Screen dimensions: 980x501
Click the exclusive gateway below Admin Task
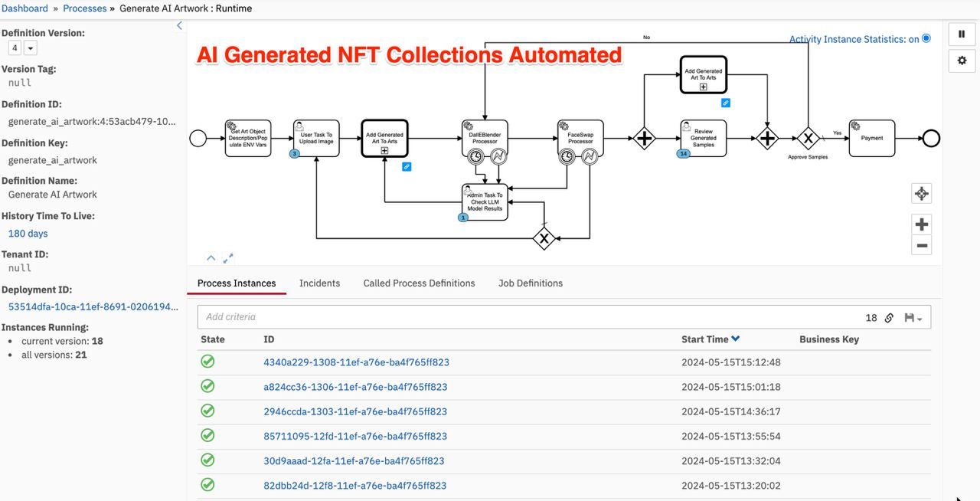coord(544,239)
